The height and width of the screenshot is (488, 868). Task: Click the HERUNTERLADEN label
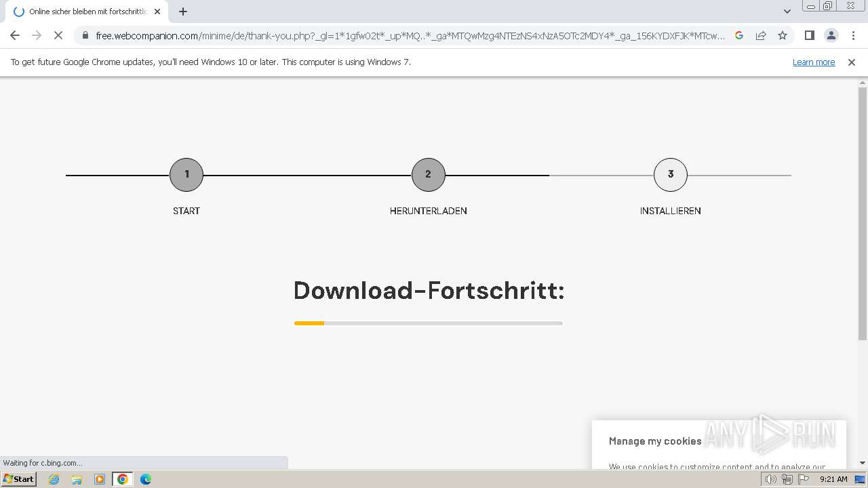(429, 211)
